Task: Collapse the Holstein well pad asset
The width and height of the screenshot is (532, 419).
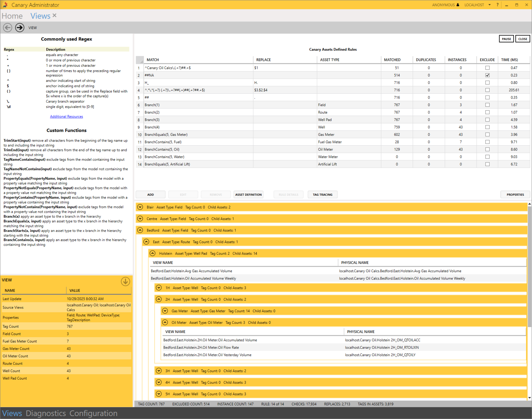Action: point(152,253)
